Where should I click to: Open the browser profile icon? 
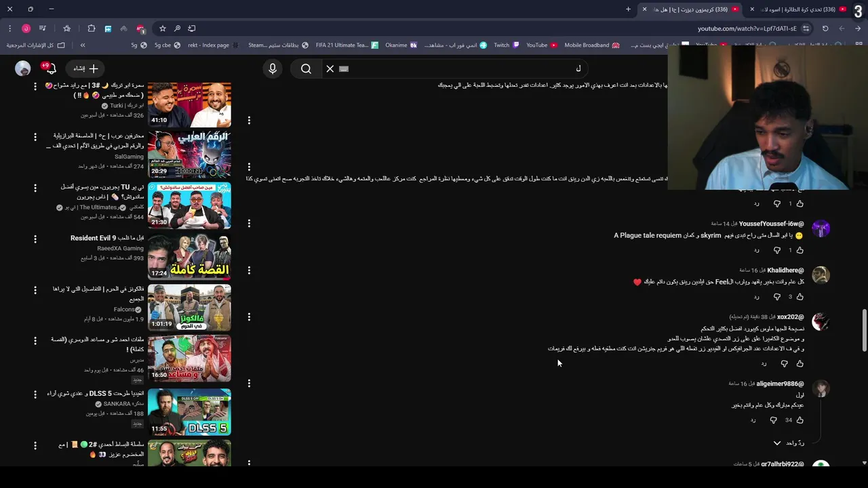(26, 28)
